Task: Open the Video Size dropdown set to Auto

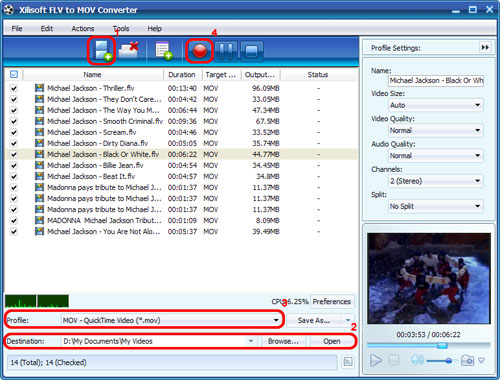Action: tap(436, 105)
